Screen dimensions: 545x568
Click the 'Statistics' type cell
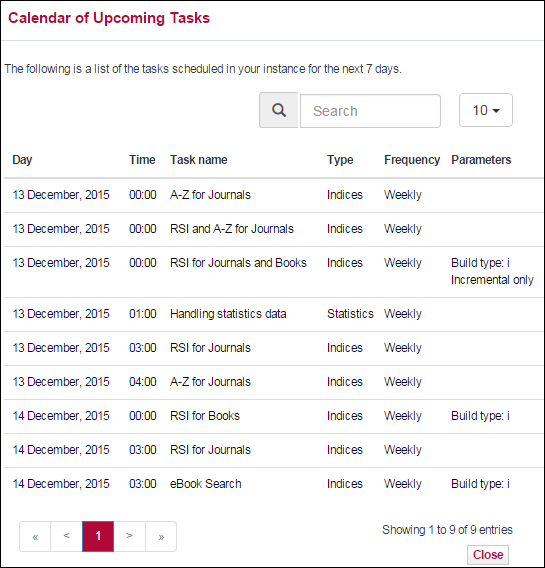[350, 314]
